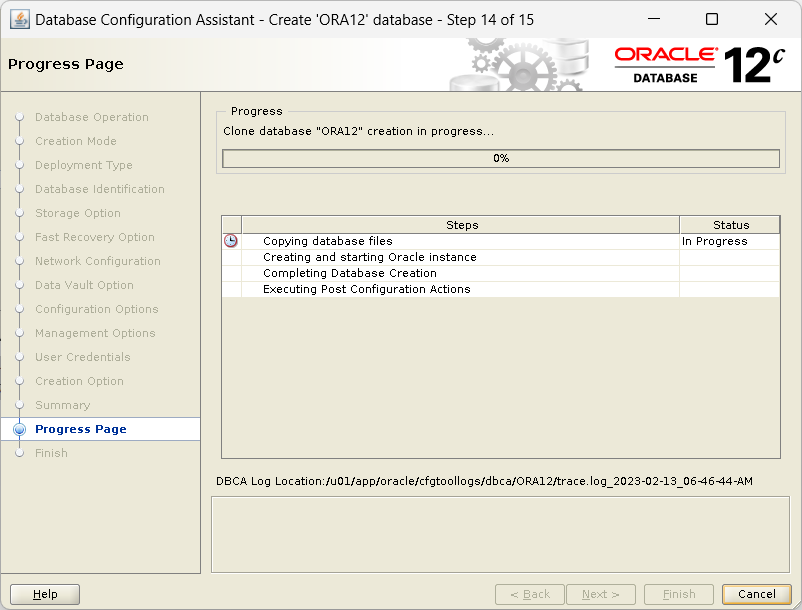Select the Database Identification step

click(100, 189)
